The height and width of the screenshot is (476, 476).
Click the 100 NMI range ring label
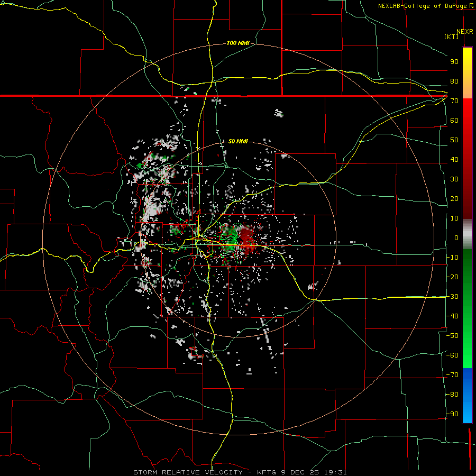coord(238,43)
